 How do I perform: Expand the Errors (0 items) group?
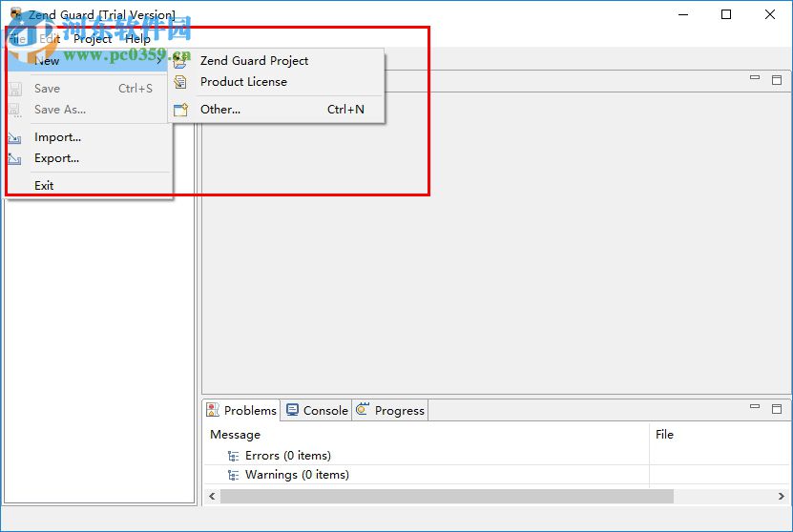click(288, 455)
